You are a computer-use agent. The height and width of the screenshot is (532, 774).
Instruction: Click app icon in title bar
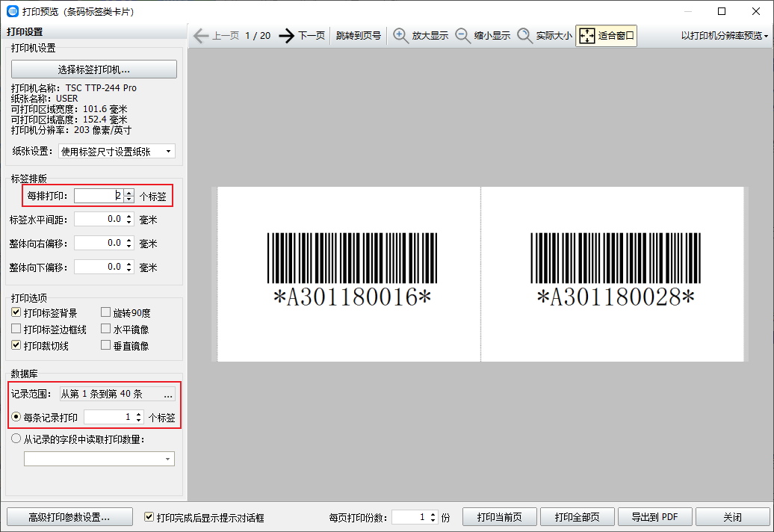point(13,11)
